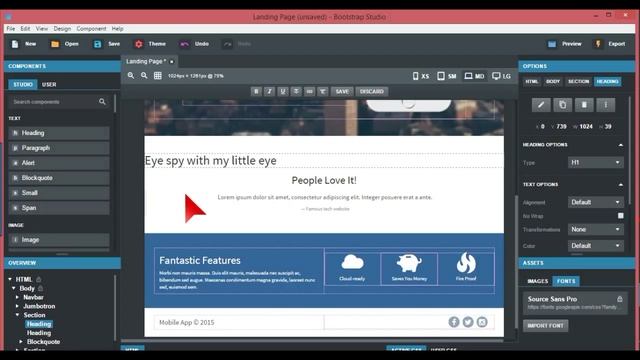Screen dimensions: 640x360
Task: Switch to MD laptop viewport
Action: [x=474, y=76]
